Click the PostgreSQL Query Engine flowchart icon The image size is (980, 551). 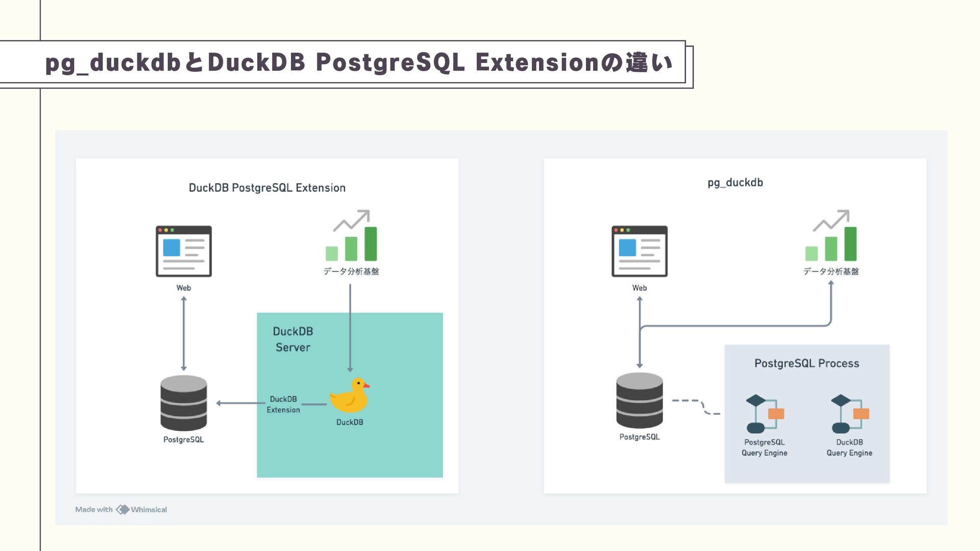[x=765, y=414]
